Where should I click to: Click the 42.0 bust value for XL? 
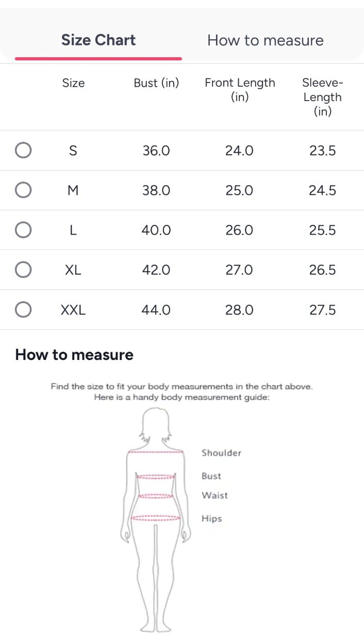click(156, 270)
